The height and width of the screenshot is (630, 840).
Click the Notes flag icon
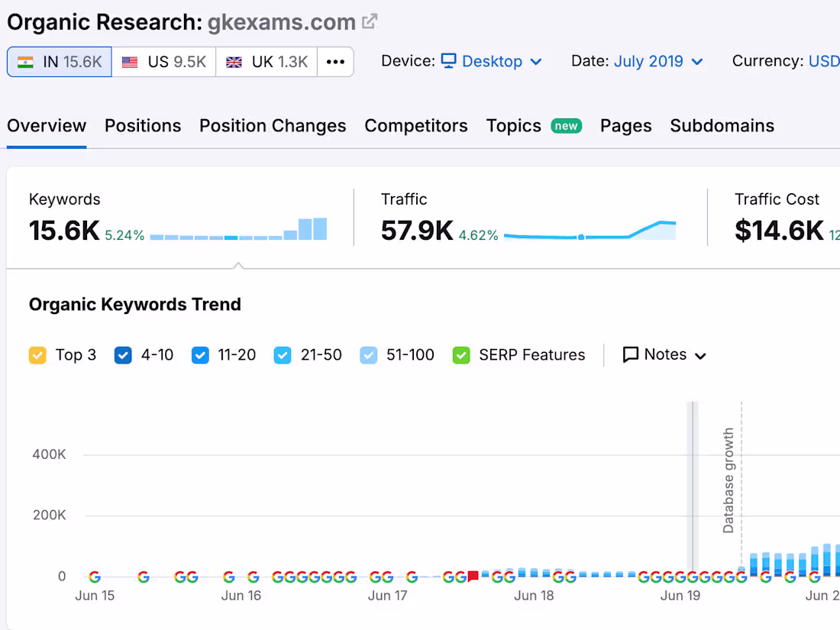pyautogui.click(x=630, y=354)
